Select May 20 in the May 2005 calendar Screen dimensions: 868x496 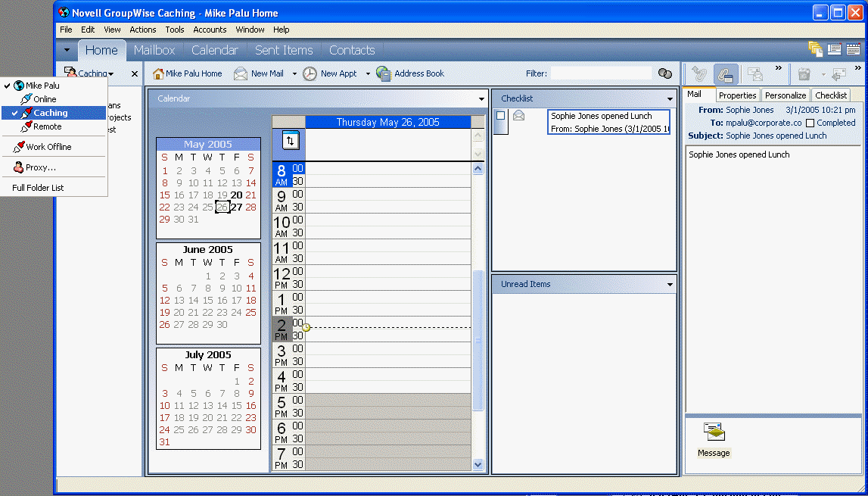236,195
